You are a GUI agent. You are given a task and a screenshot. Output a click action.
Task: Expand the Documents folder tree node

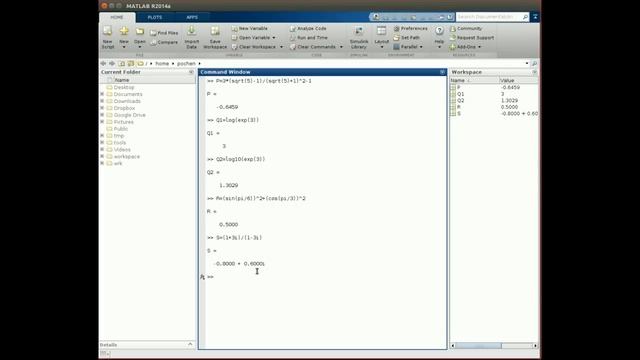pyautogui.click(x=102, y=94)
